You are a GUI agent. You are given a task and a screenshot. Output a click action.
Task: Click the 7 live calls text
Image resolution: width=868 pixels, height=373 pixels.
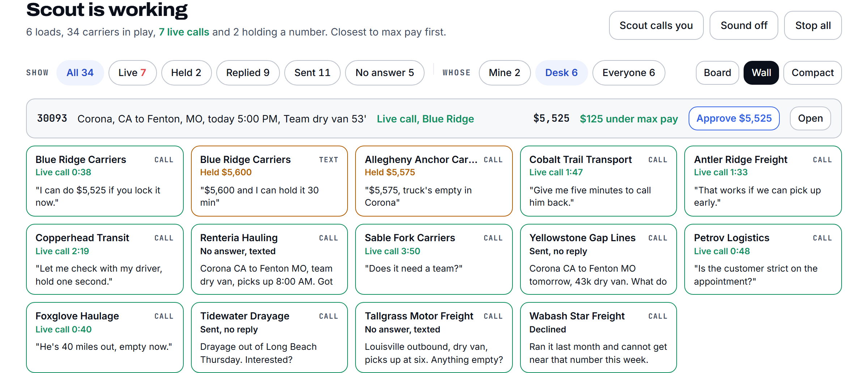[184, 32]
